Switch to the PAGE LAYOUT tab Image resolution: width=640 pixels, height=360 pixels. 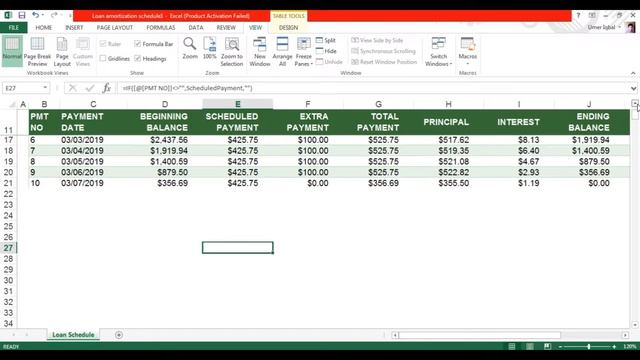[x=115, y=27]
